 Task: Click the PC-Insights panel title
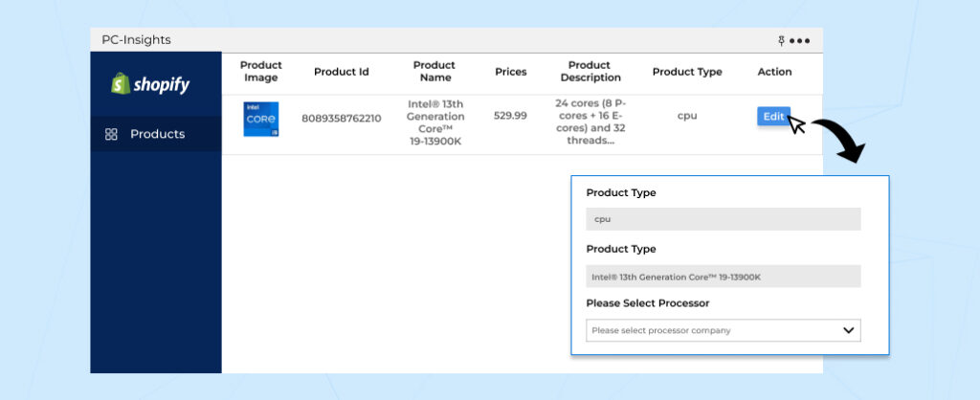[136, 40]
